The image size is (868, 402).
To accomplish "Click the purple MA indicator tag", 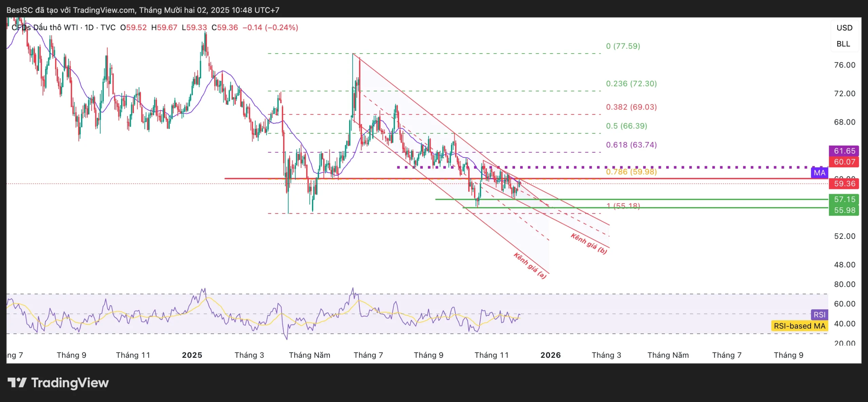I will [x=819, y=173].
